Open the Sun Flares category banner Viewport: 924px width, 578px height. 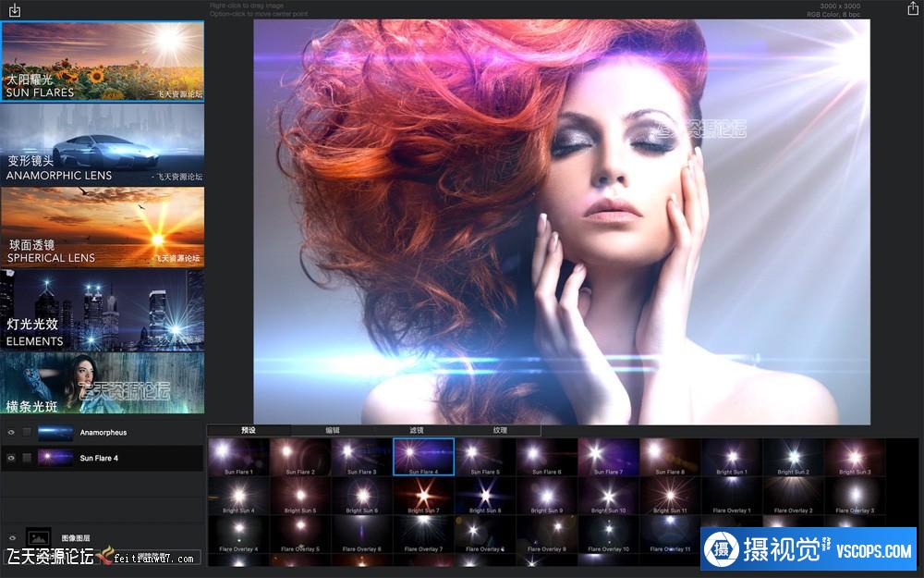[x=103, y=61]
